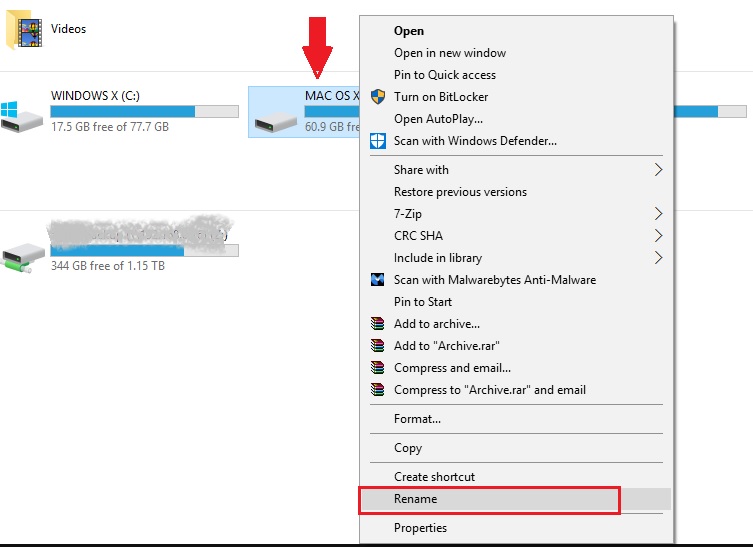Click the network drive icon with blurred name
The image size is (753, 547).
(22, 256)
